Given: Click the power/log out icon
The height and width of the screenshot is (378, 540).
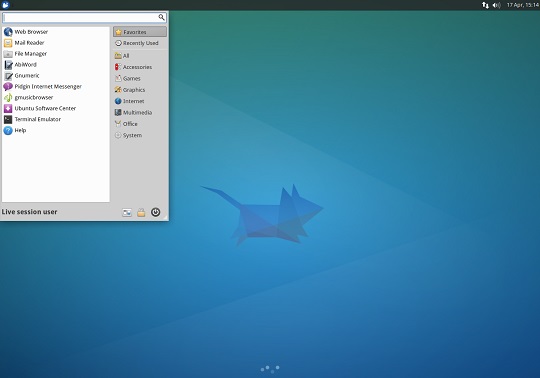Looking at the screenshot, I should pos(156,212).
